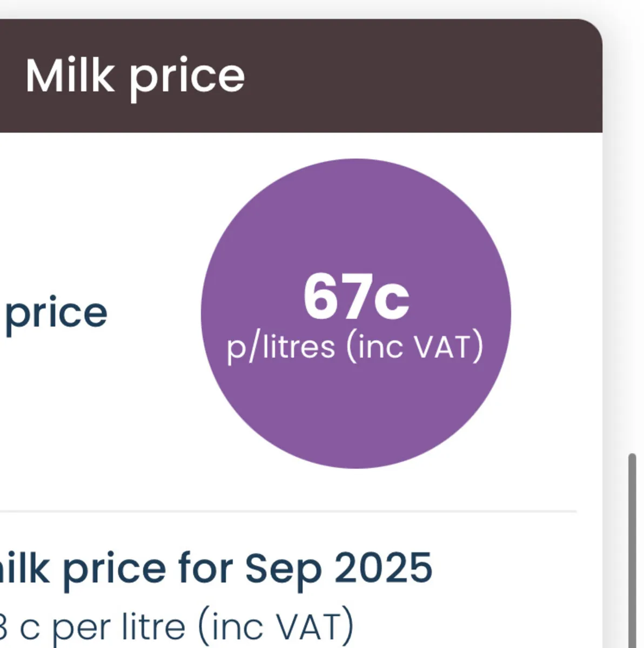Select the bold "67c" price value
644x648 pixels.
[356, 298]
